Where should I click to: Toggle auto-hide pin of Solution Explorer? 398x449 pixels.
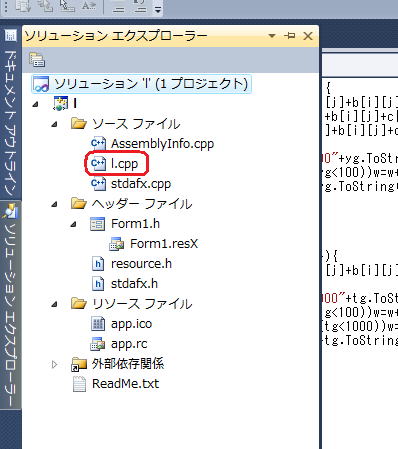(x=289, y=35)
